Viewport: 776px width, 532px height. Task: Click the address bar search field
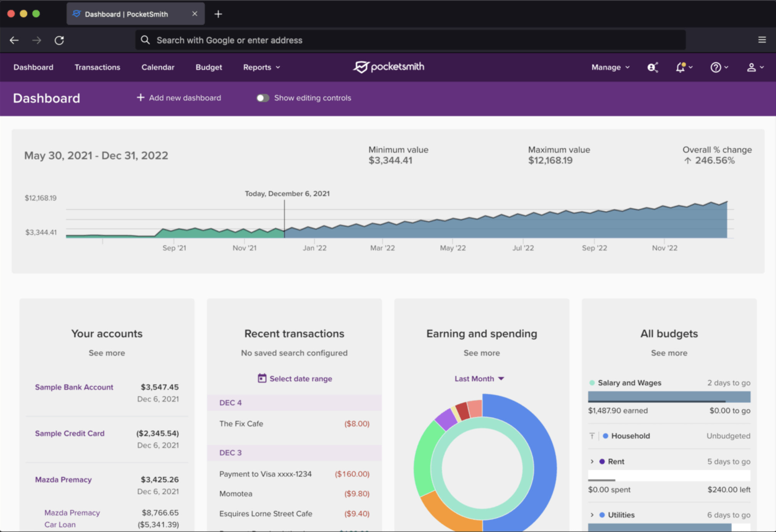[410, 40]
